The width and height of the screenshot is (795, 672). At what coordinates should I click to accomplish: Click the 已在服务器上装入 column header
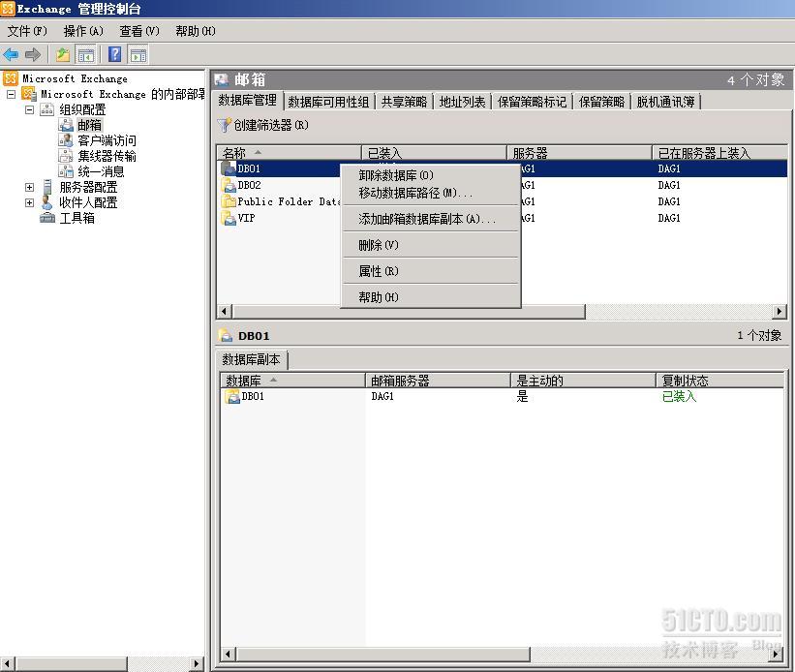click(720, 153)
